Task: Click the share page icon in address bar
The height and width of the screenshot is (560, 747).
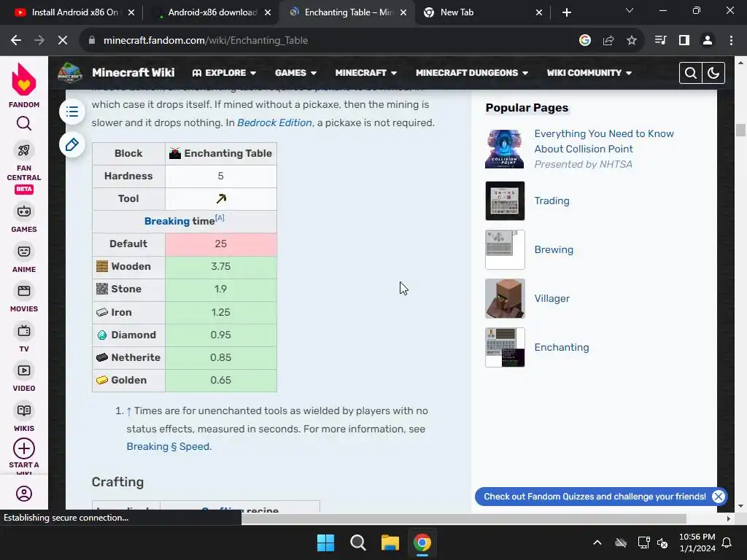Action: pyautogui.click(x=608, y=41)
